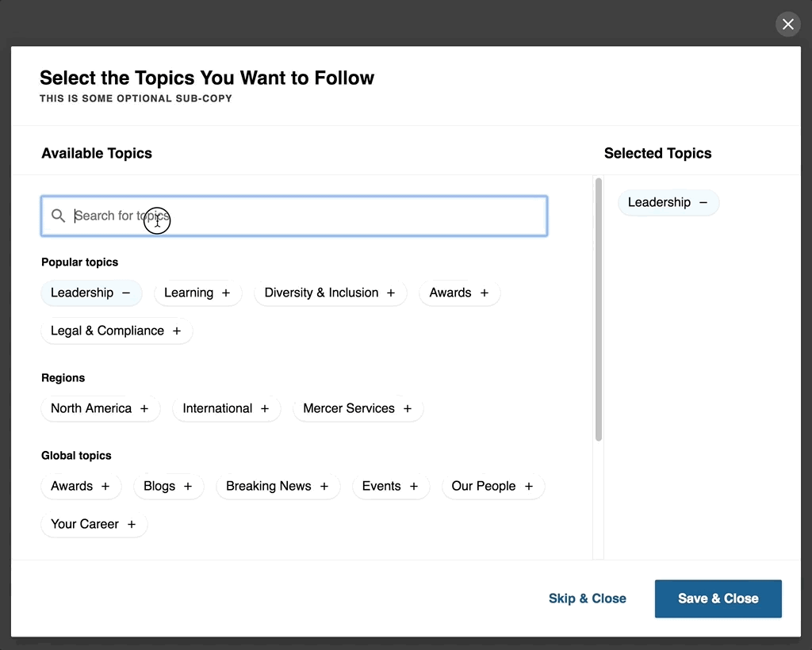This screenshot has height=650, width=812.
Task: Click the plus icon on Mercer Services
Action: point(408,409)
